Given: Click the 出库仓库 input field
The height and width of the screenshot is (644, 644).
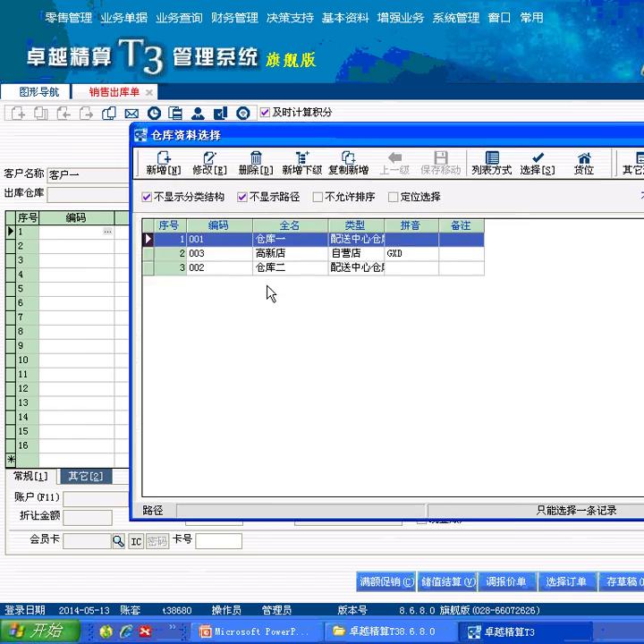Looking at the screenshot, I should pyautogui.click(x=89, y=195).
